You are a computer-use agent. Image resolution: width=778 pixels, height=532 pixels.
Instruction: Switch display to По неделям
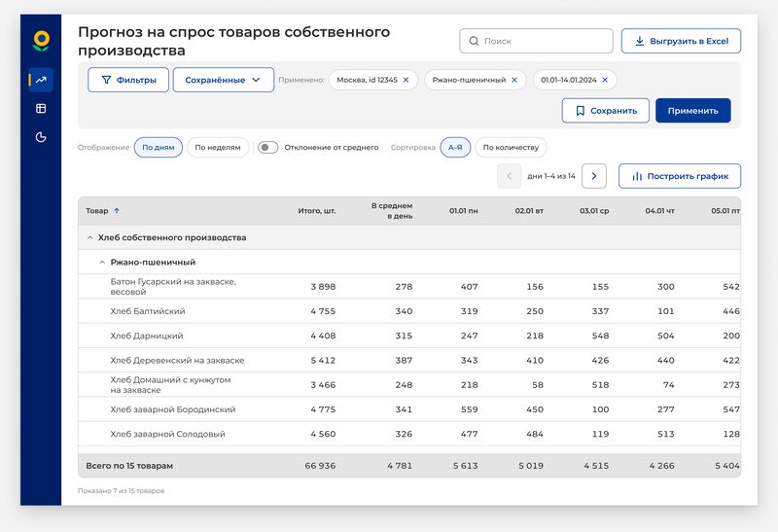point(217,148)
